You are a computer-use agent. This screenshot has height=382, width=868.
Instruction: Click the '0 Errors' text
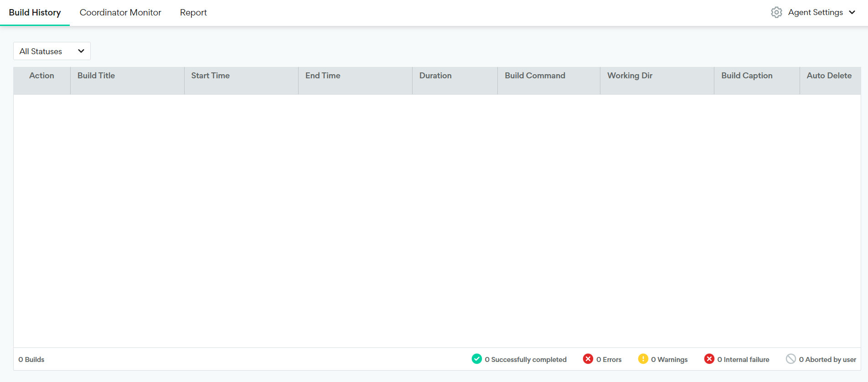609,359
